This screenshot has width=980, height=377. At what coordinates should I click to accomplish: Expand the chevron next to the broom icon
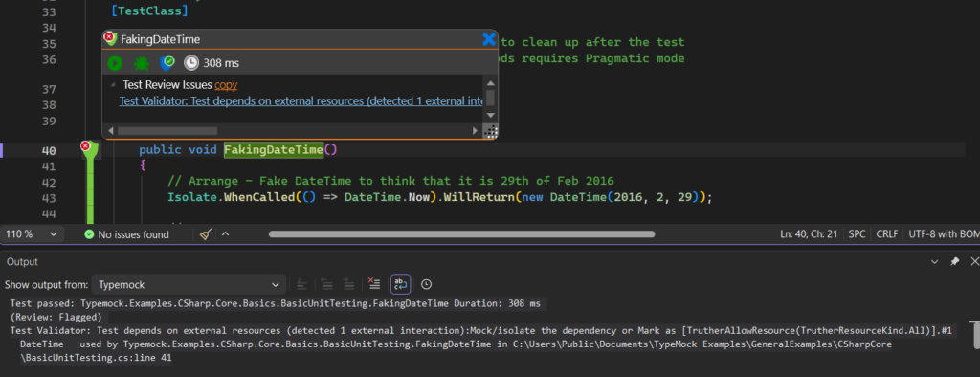tap(226, 234)
